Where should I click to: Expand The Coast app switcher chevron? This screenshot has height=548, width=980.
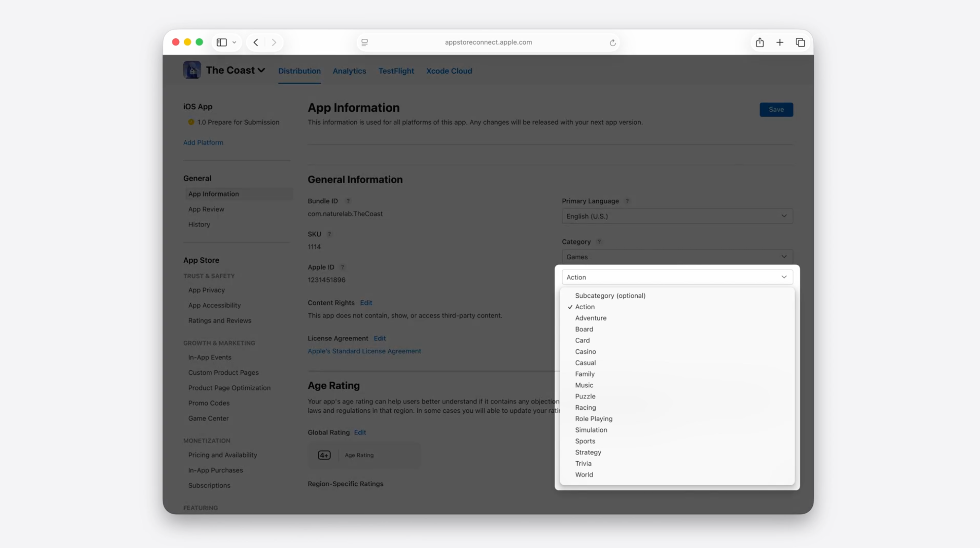(261, 70)
